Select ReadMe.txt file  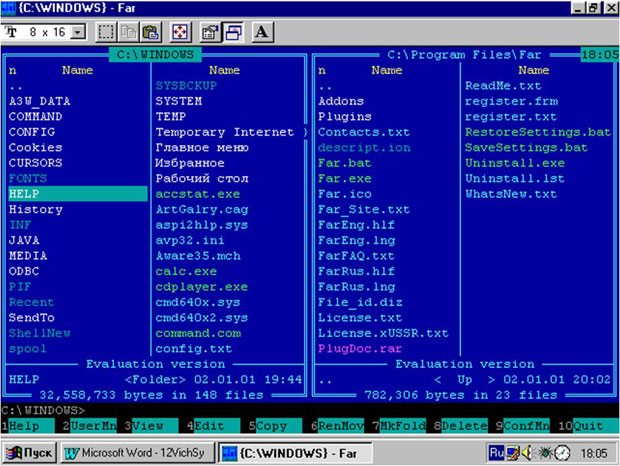tap(503, 86)
